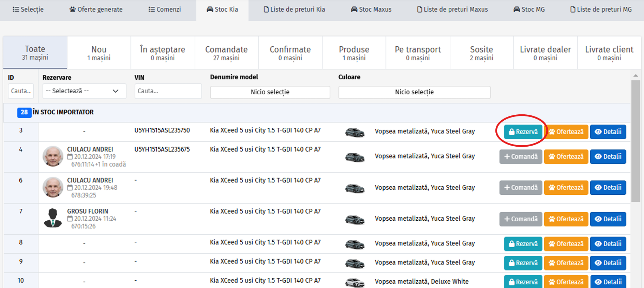Filter by Pe transport status
Screen dimensions: 644x288
[418, 53]
